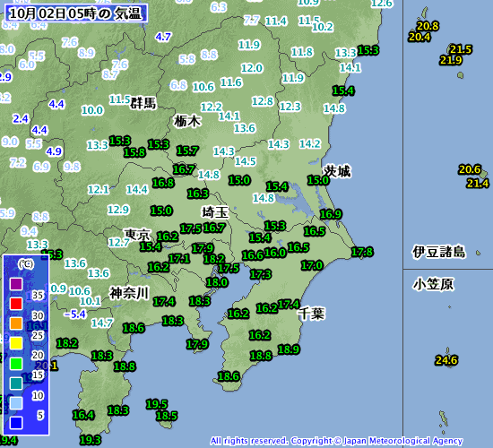Click the 神奈川 prefecture label
The width and height of the screenshot is (493, 448).
tap(129, 293)
